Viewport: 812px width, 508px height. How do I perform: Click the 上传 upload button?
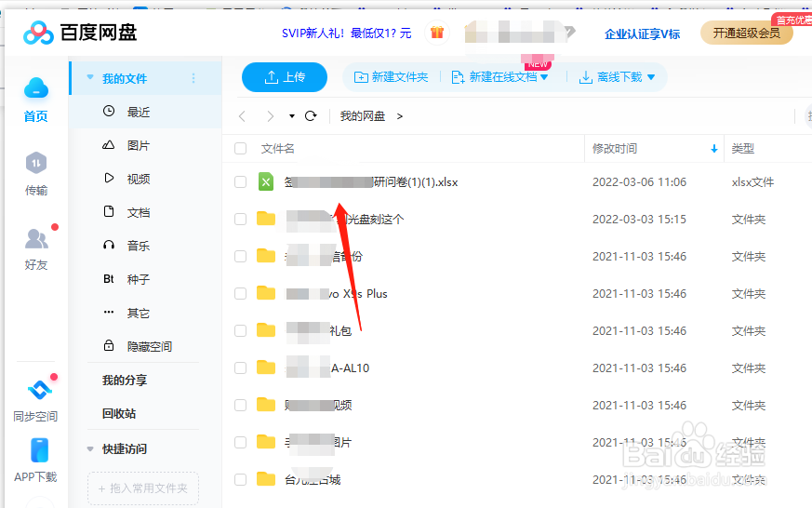pos(285,77)
